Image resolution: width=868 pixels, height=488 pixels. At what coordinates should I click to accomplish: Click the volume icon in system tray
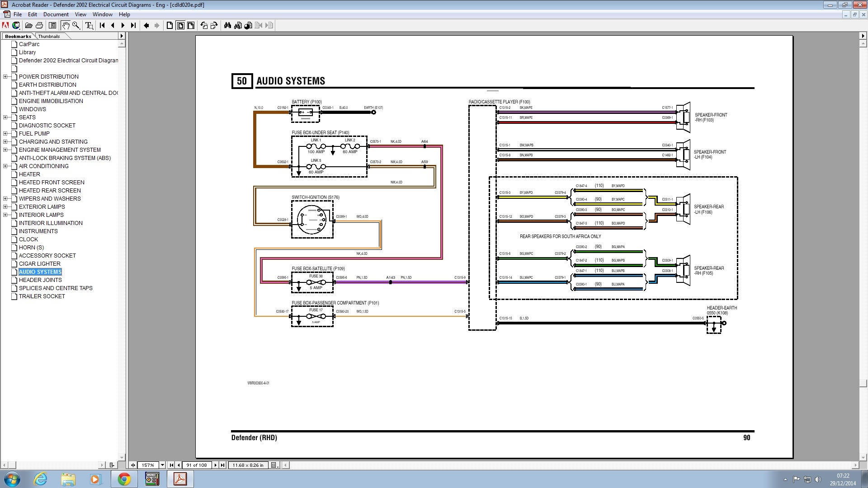pyautogui.click(x=819, y=479)
